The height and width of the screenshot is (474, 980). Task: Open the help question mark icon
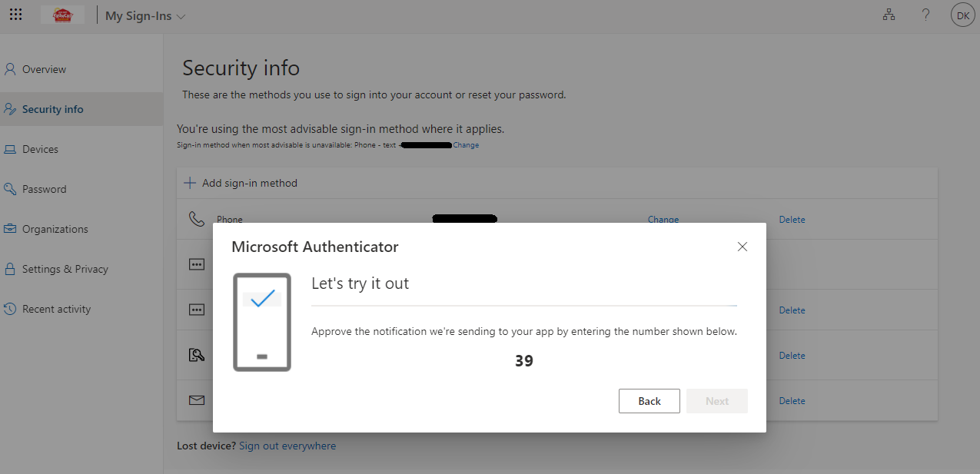coord(926,15)
